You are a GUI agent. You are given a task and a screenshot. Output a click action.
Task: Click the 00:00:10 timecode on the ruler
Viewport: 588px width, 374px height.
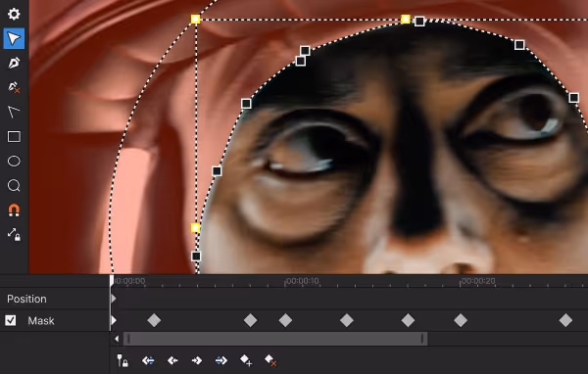(302, 281)
